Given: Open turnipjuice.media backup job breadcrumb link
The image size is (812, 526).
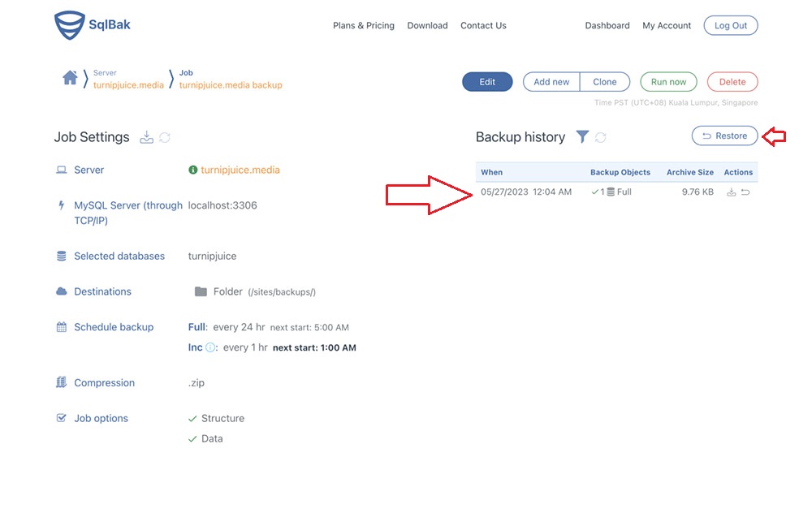Looking at the screenshot, I should [x=231, y=85].
